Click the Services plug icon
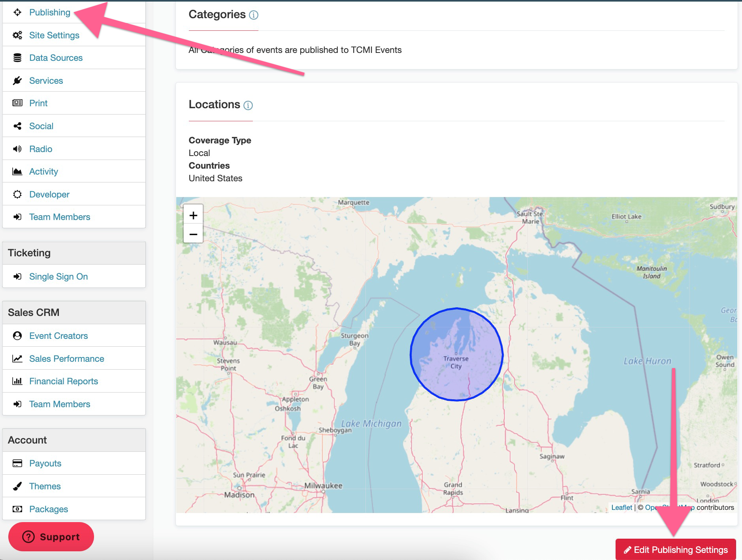This screenshot has width=742, height=560. point(17,81)
